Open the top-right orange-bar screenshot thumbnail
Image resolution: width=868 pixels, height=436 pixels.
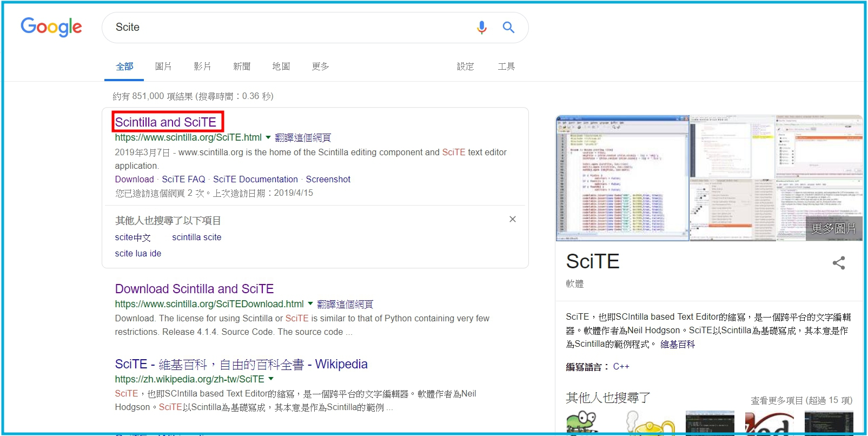click(820, 147)
